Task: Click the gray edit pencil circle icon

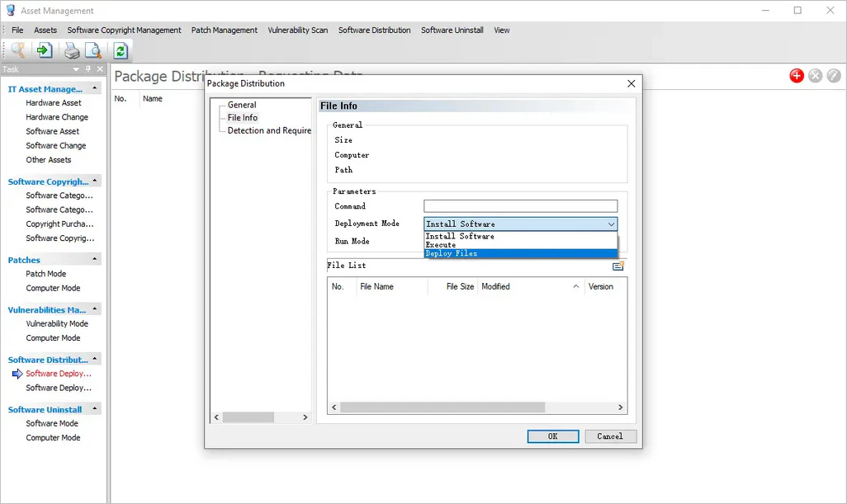Action: point(834,76)
